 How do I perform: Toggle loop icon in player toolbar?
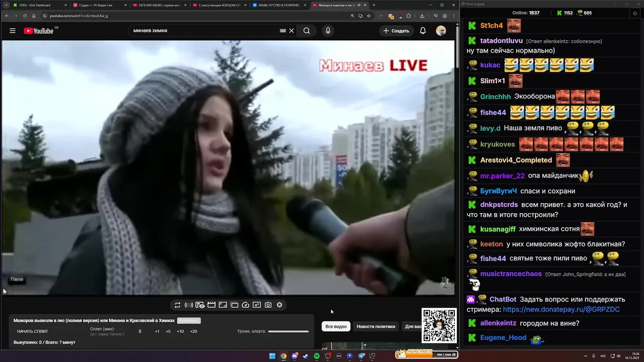pos(178,305)
